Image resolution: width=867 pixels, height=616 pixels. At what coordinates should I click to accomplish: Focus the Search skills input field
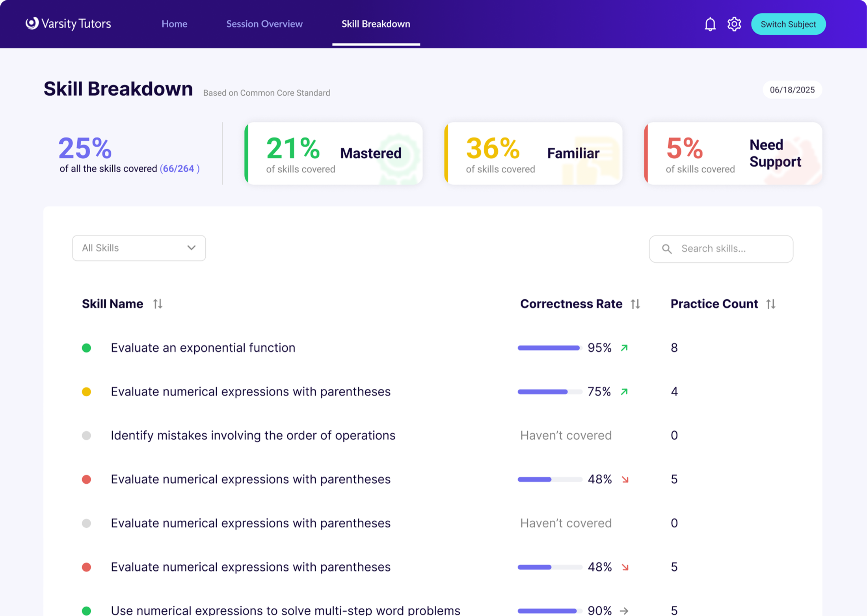721,249
